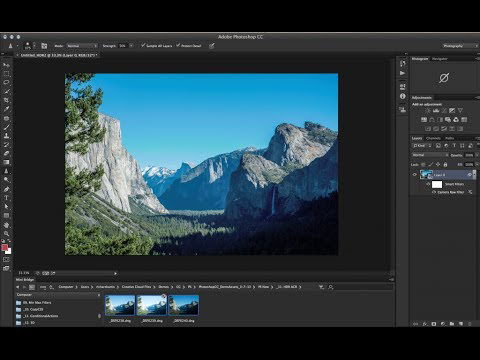Viewport: 480px width, 360px height.
Task: Toggle lock all layer button
Action: 445,164
